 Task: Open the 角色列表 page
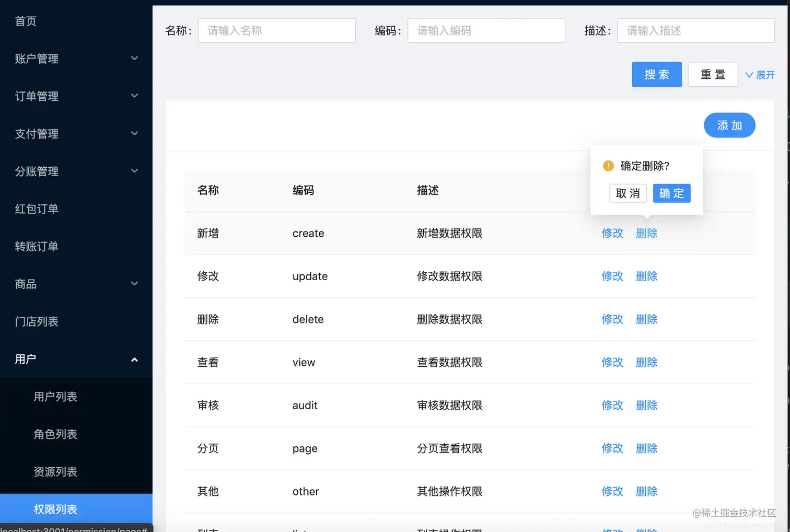click(55, 434)
